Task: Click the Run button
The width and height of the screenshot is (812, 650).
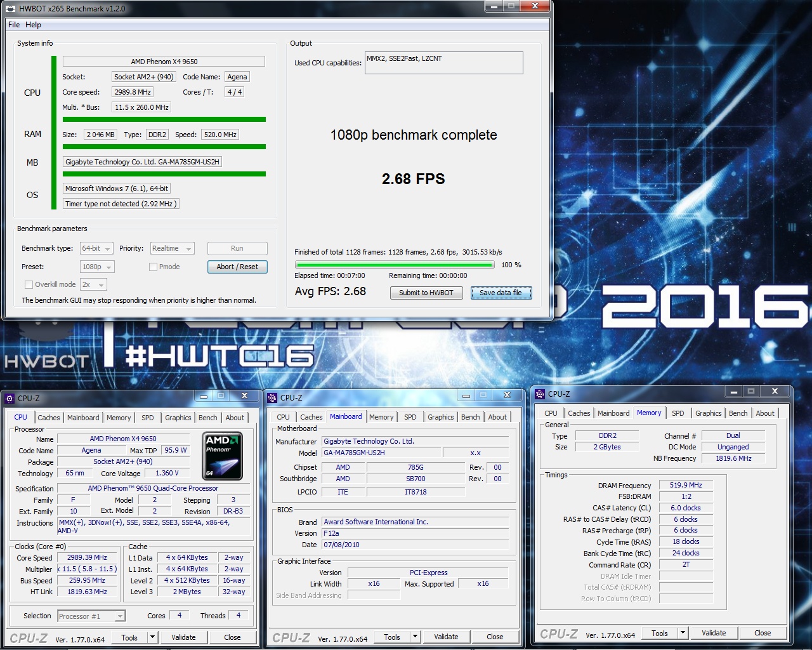Action: pyautogui.click(x=237, y=248)
